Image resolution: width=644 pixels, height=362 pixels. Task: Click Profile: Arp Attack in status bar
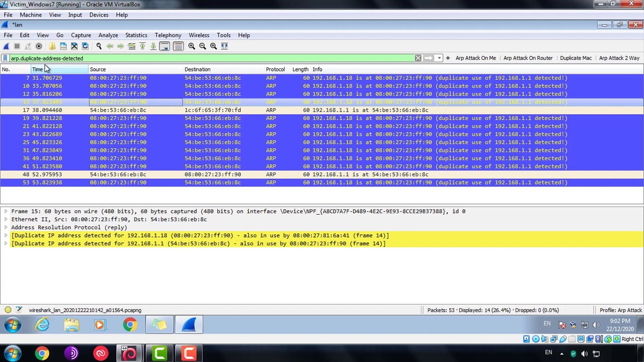621,310
